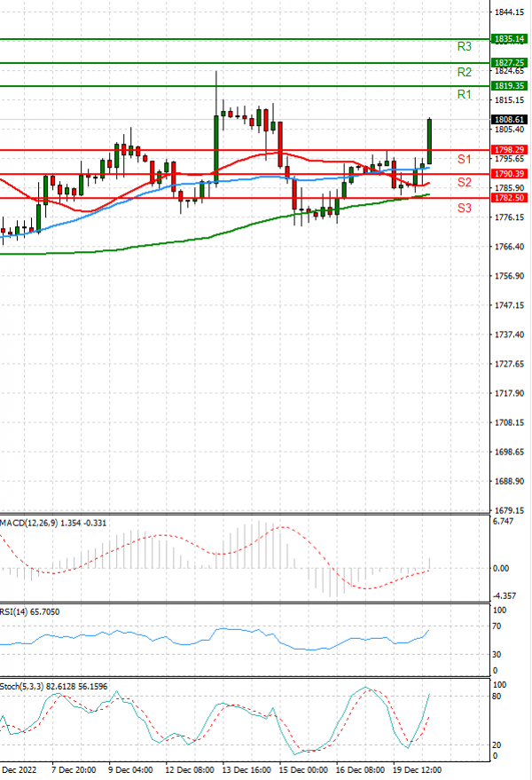Select the 1827.25 price tag
Screen dimensions: 532x780
point(509,63)
